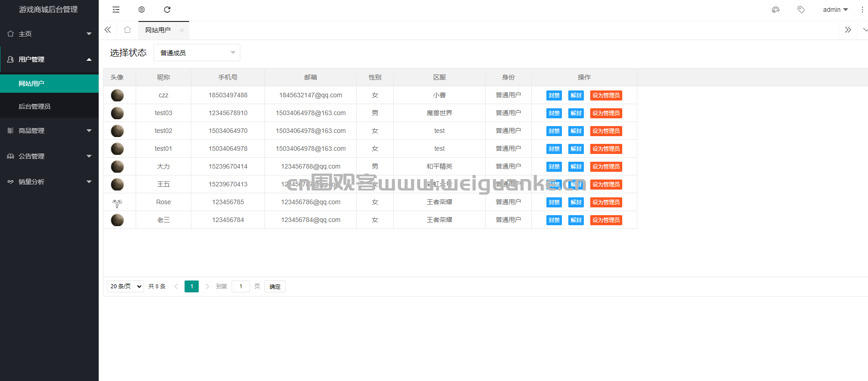Image resolution: width=868 pixels, height=381 pixels.
Task: Click the 小曹 server cell
Action: [439, 95]
